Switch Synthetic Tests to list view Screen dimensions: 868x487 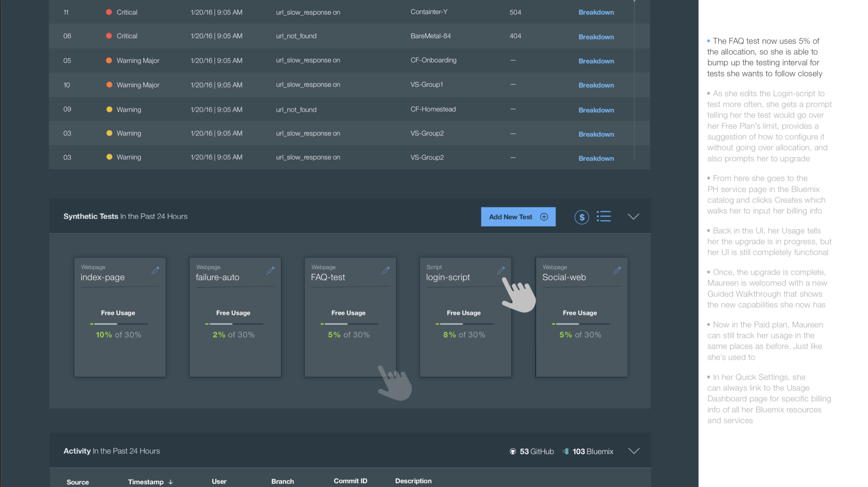[x=604, y=216]
